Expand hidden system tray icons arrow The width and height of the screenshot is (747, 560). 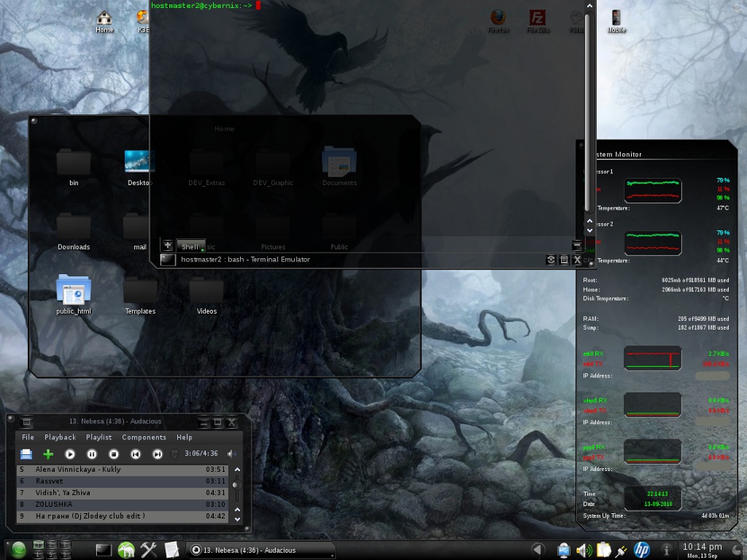538,550
